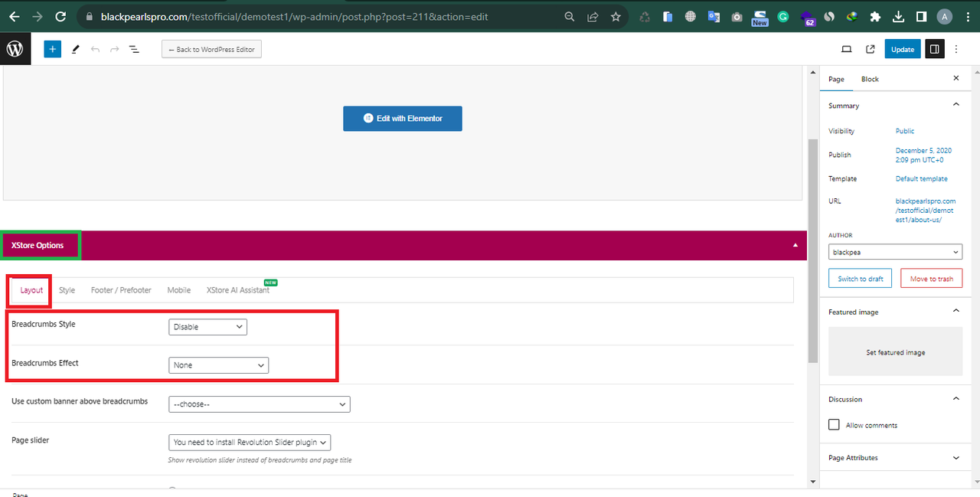Click the page URL about-us link

pos(926,210)
